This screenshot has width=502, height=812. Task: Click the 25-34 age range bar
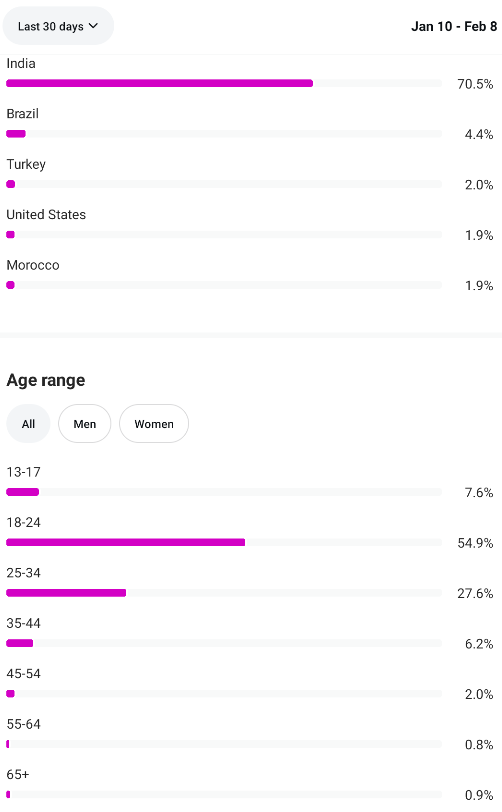[224, 593]
